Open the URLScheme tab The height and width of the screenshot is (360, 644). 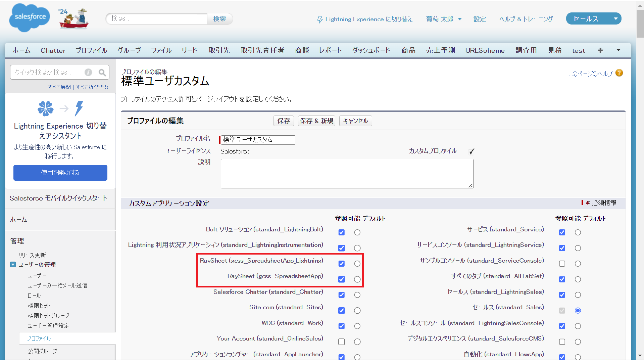pos(485,50)
